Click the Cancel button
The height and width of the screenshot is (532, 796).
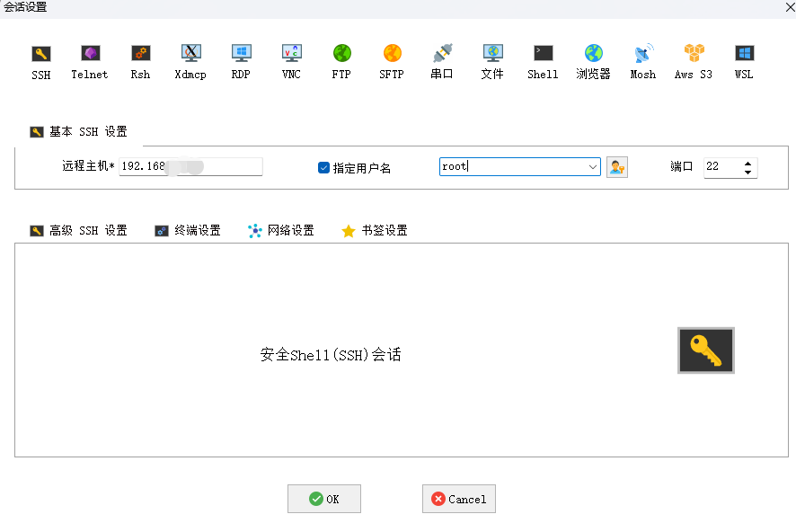point(459,499)
